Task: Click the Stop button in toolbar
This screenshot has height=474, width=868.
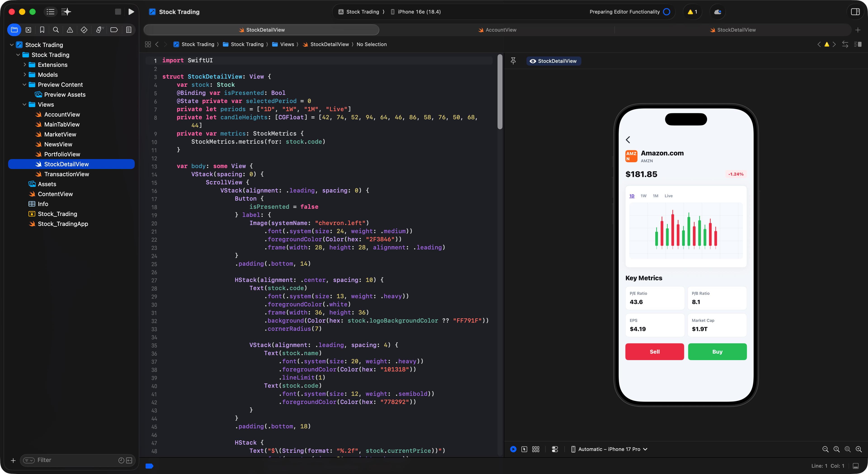Action: coord(118,12)
